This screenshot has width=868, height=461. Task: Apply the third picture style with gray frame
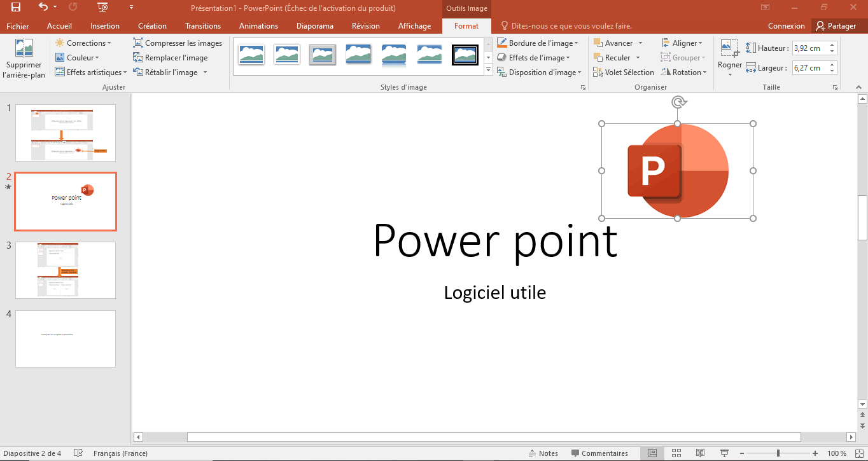coord(323,55)
